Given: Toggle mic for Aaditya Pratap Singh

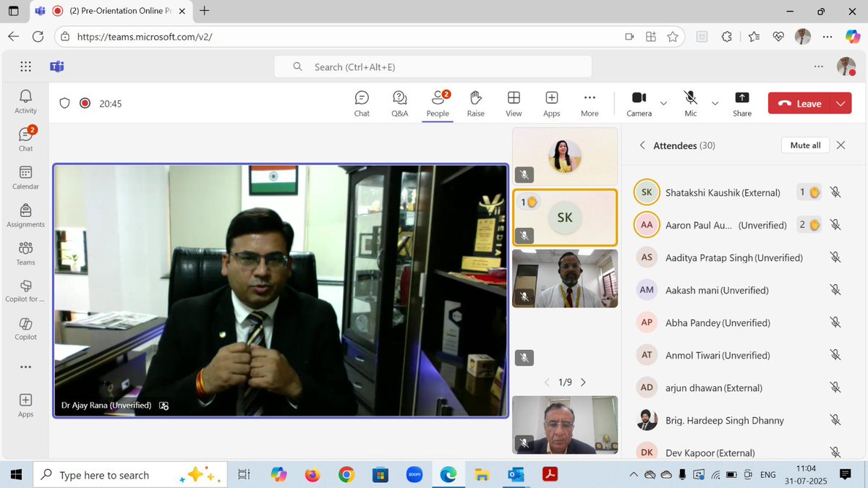Looking at the screenshot, I should [835, 257].
